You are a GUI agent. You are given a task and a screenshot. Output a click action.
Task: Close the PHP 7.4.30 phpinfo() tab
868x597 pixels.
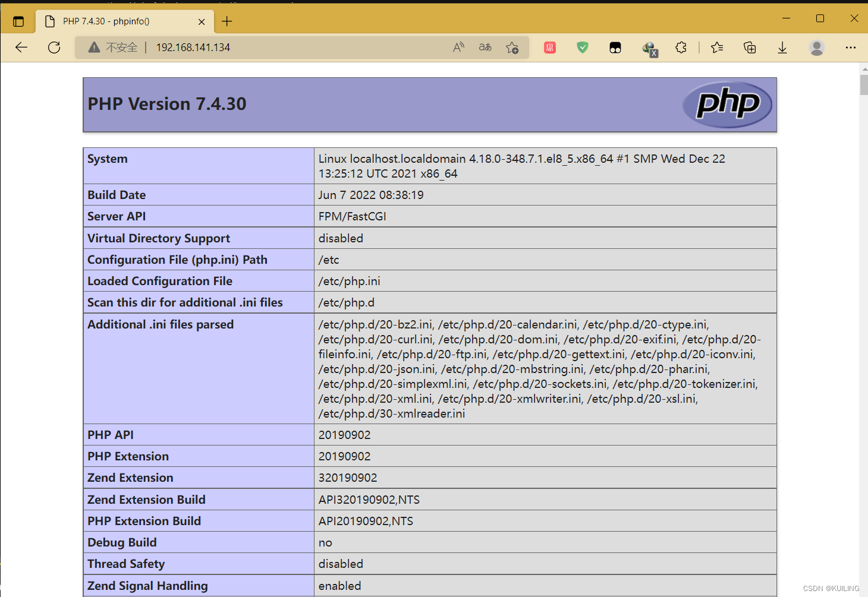coord(202,21)
